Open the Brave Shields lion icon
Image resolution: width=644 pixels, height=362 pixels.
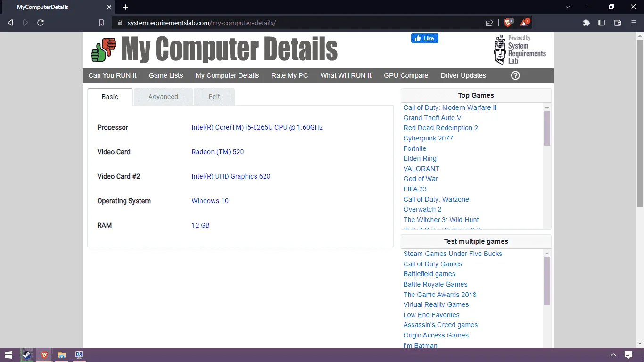[x=509, y=22]
